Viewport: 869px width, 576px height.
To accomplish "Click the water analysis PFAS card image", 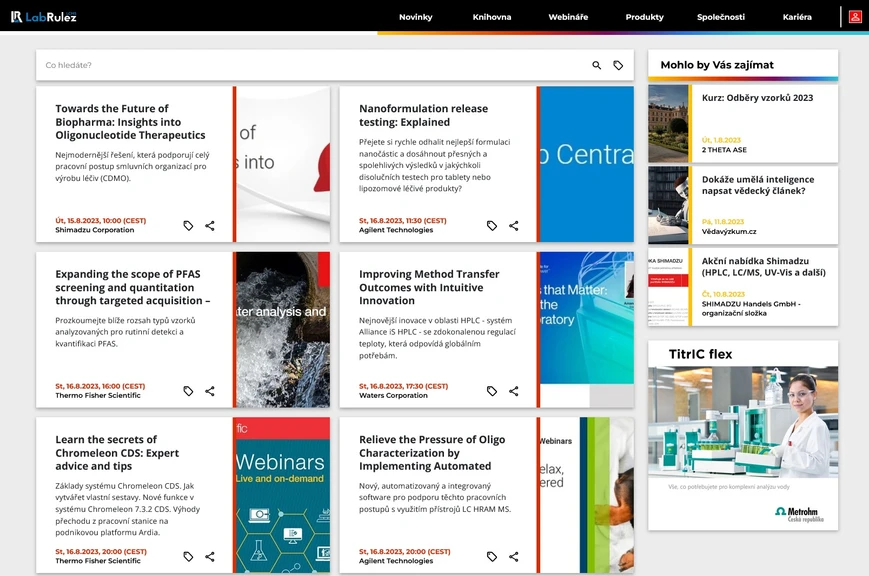I will point(283,329).
